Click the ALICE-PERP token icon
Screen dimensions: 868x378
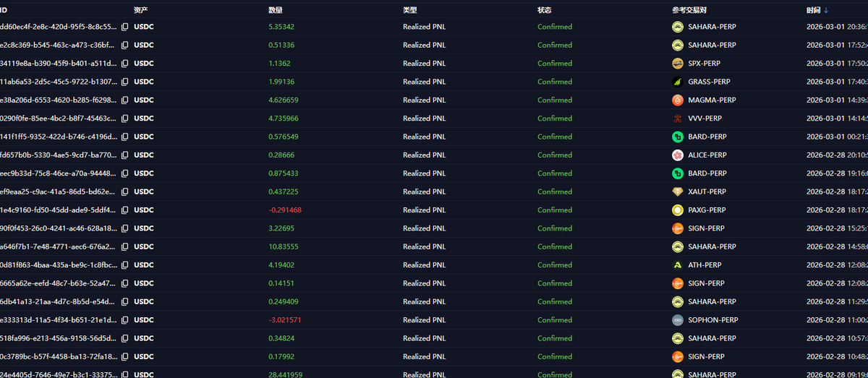pos(678,155)
